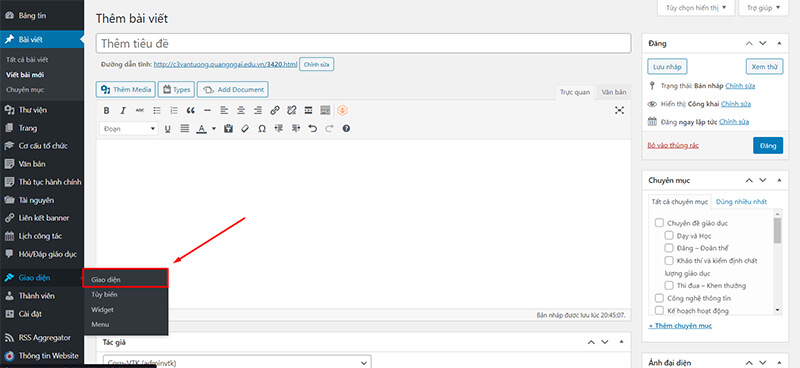Insert special character (Omega)
Viewport: 800px width, 368px height.
262,129
